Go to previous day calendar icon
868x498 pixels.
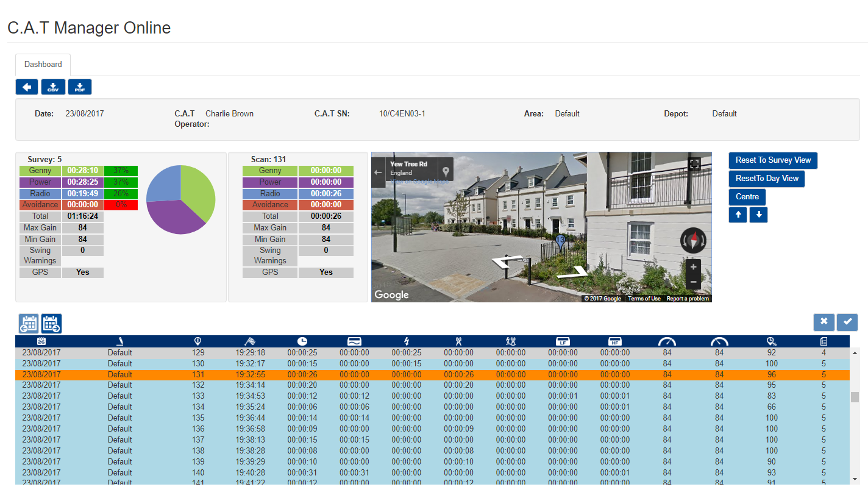[29, 323]
